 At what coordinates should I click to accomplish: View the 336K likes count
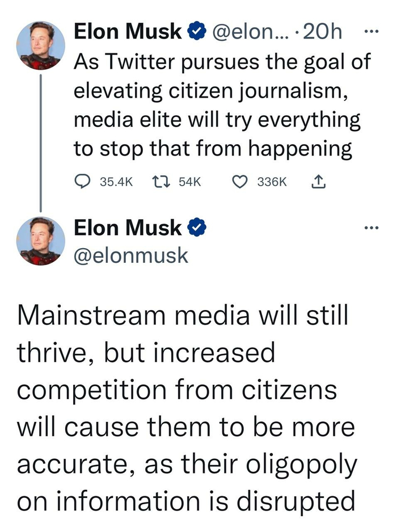[272, 182]
